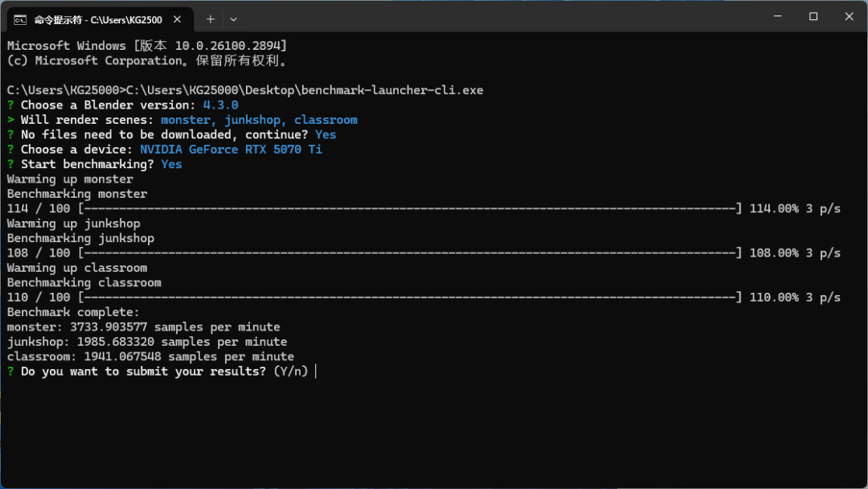
Task: Expand the new tab profile dropdown
Action: [233, 18]
